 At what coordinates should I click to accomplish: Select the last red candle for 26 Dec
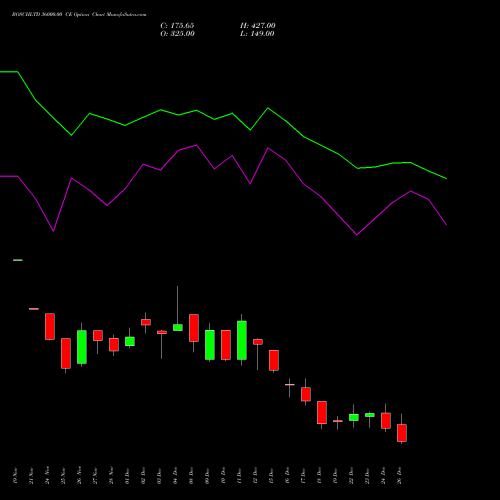point(402,433)
